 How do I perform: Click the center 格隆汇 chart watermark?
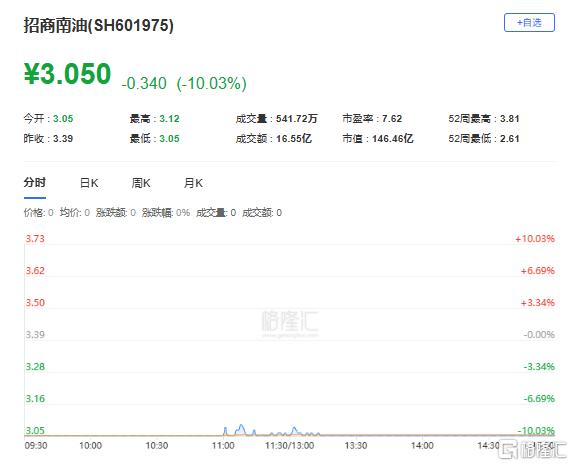pyautogui.click(x=290, y=323)
